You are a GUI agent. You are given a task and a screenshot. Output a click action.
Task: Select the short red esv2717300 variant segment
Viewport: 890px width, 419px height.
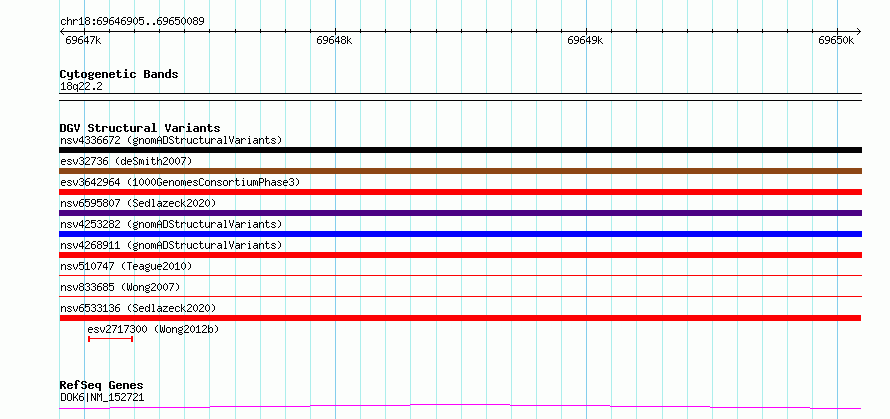111,339
